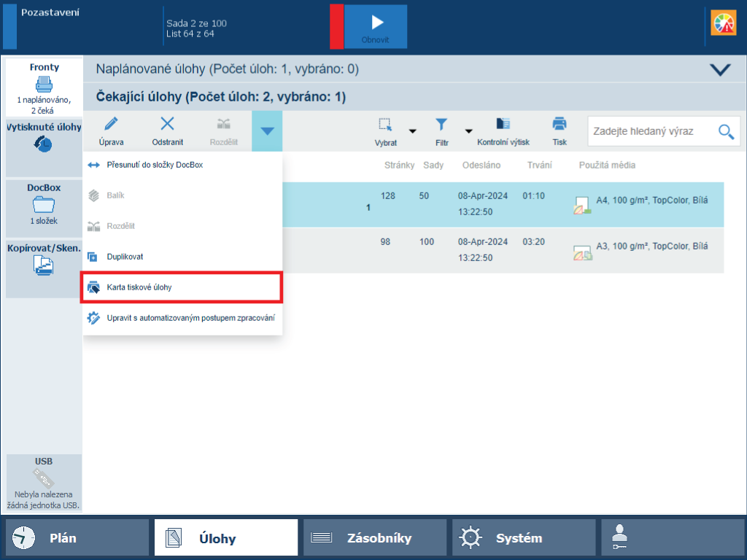Click the Použitá média column header
This screenshot has height=560, width=747.
607,166
